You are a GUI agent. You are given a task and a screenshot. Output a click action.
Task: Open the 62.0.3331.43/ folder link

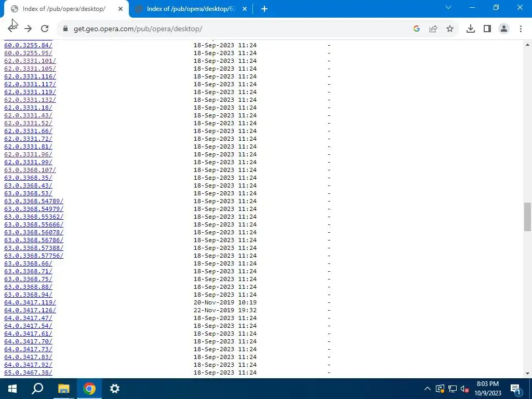tap(28, 115)
